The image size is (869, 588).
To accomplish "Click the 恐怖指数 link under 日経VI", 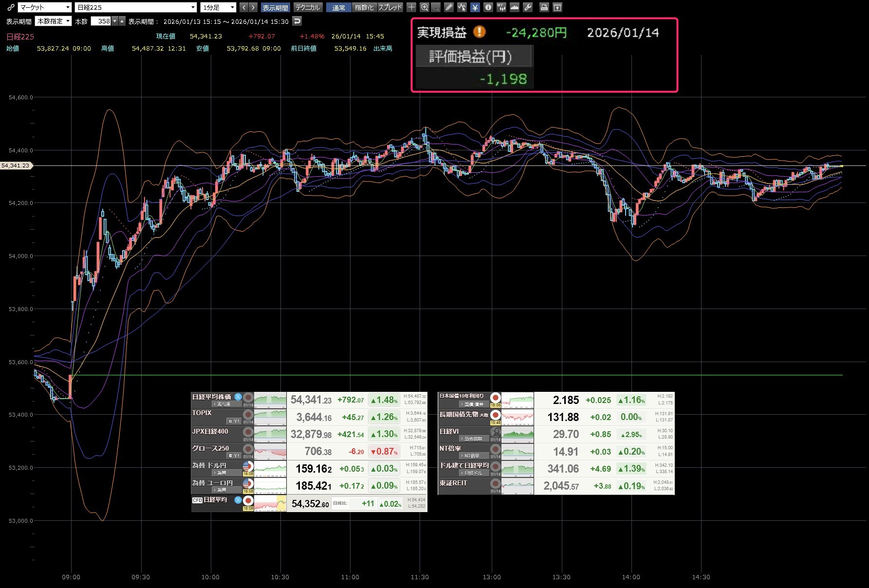I will (472, 439).
